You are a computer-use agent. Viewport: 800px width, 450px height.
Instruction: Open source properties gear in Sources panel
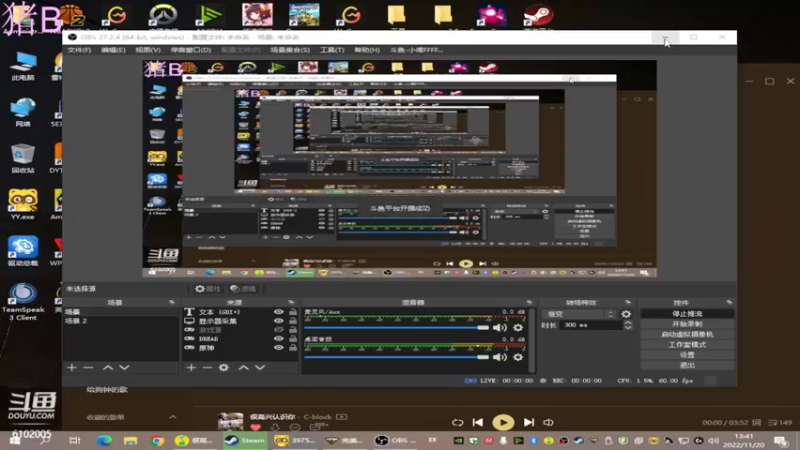[x=223, y=367]
